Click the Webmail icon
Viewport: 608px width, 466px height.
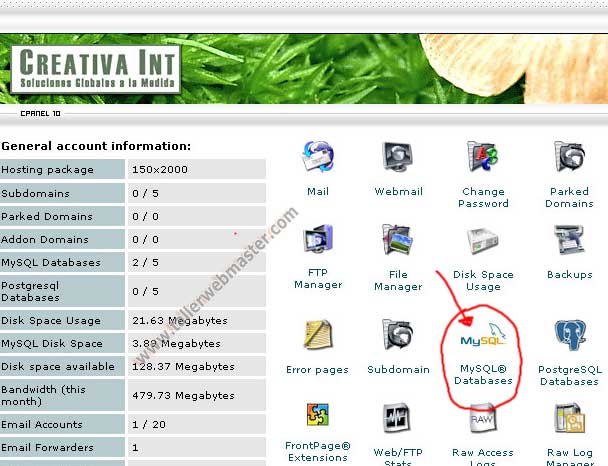coord(399,159)
